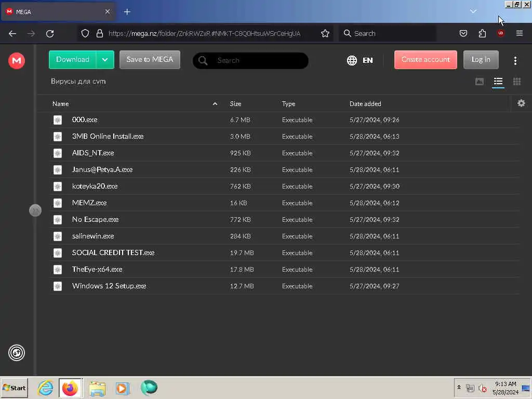Image resolution: width=532 pixels, height=399 pixels.
Task: Open the three-dot more options menu
Action: tap(515, 60)
